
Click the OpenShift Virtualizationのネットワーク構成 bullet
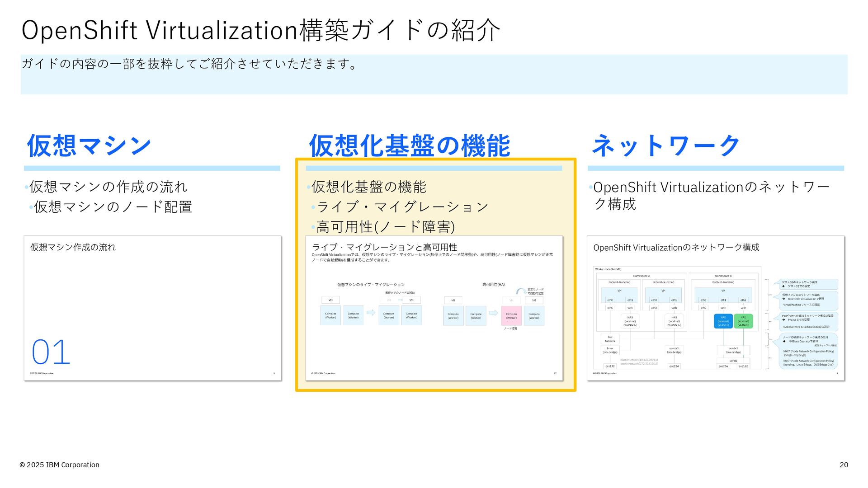tap(711, 195)
